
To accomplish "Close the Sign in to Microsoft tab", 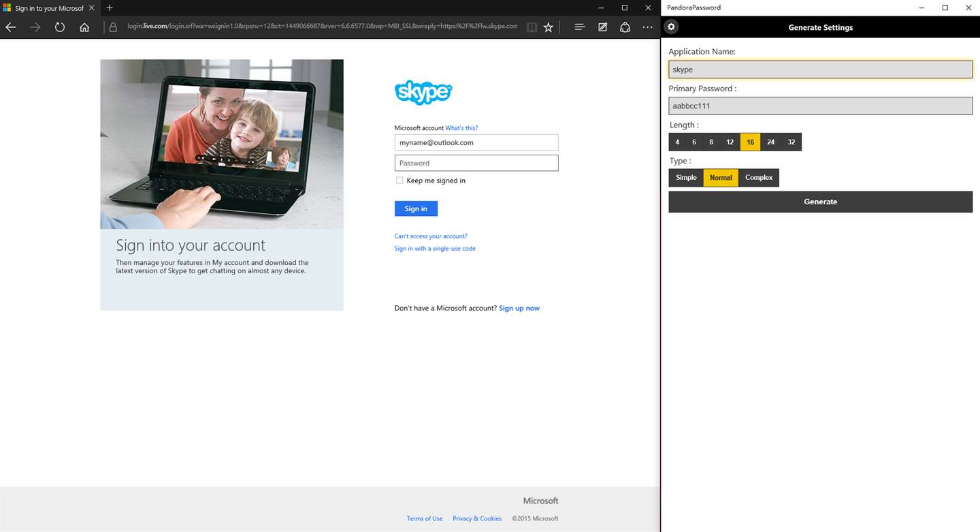I will (93, 7).
